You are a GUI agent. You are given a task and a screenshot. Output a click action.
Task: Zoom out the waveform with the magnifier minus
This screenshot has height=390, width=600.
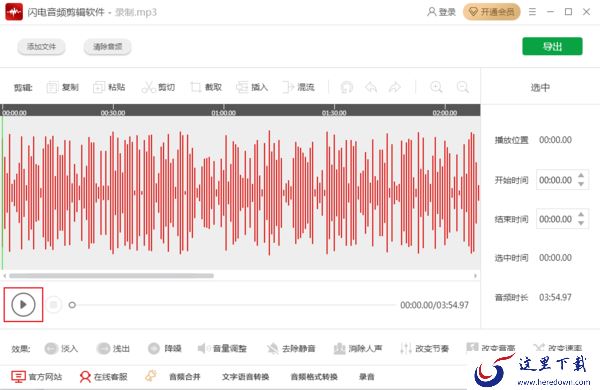click(x=463, y=87)
